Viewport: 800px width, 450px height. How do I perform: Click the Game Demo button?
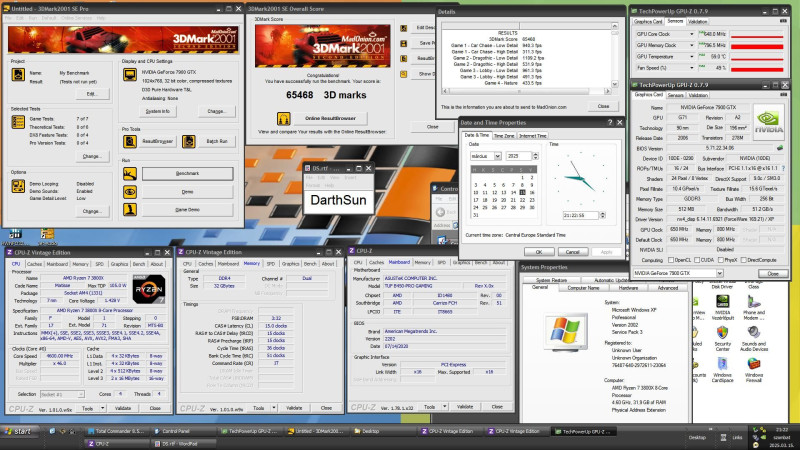coord(187,210)
